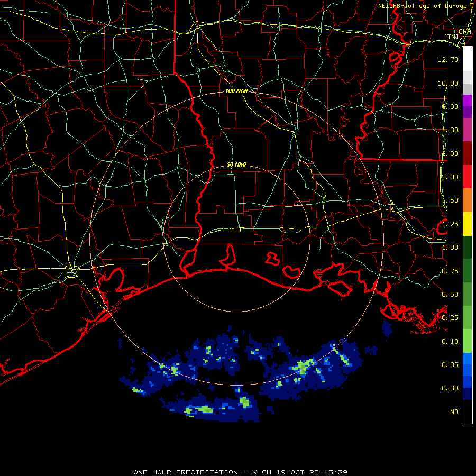
Task: Click the ND label on the scale
Action: click(454, 412)
